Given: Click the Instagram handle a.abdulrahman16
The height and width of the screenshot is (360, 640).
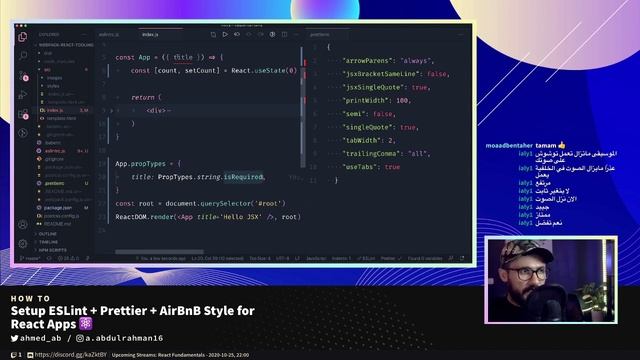Looking at the screenshot, I should [120, 338].
